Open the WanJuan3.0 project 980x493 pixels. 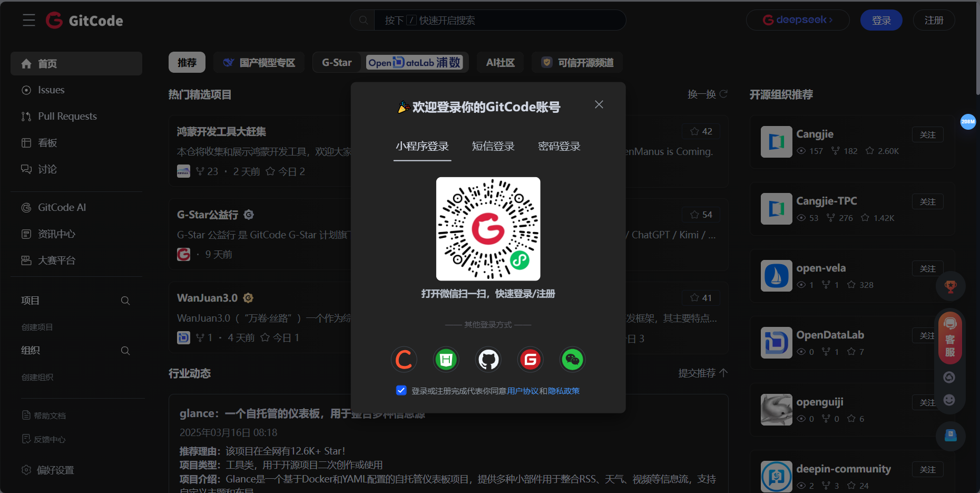click(x=207, y=298)
